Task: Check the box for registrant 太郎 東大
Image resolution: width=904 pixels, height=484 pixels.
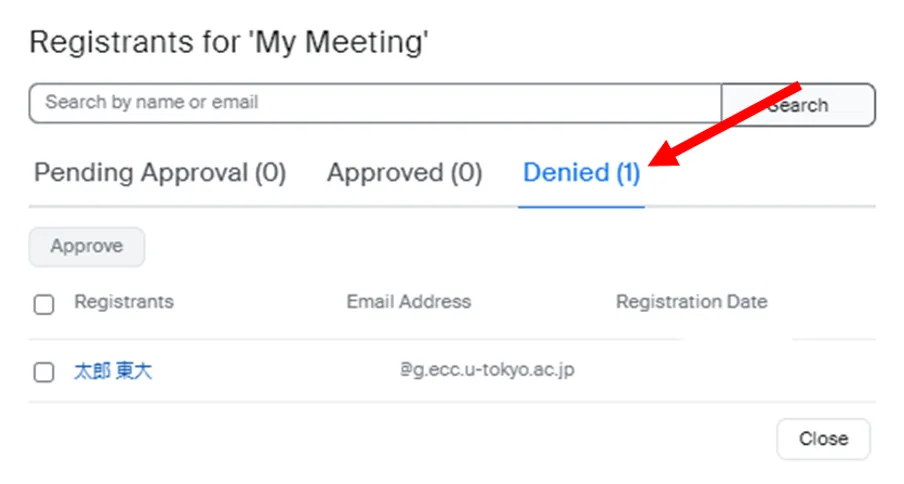Action: click(44, 372)
